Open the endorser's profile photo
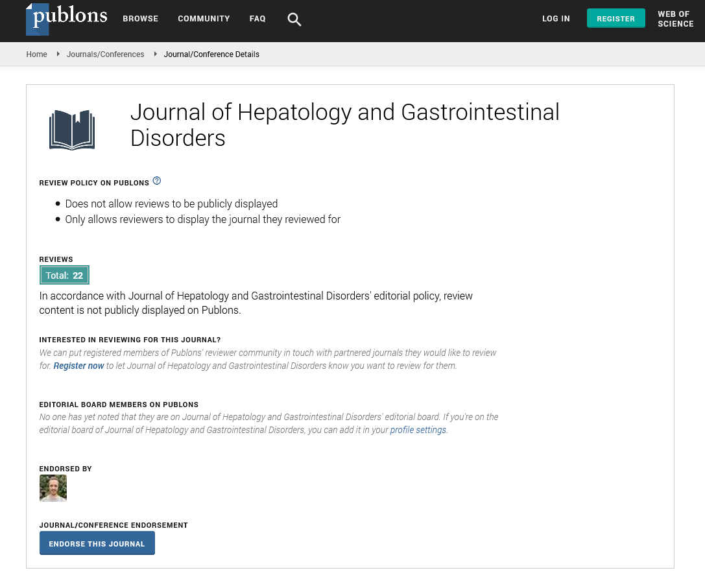Image resolution: width=705 pixels, height=588 pixels. pyautogui.click(x=53, y=488)
